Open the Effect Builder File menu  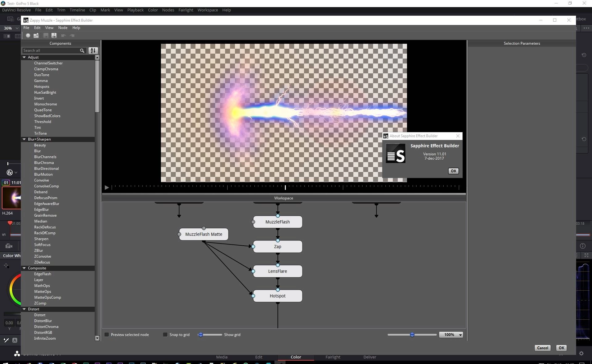pos(27,28)
